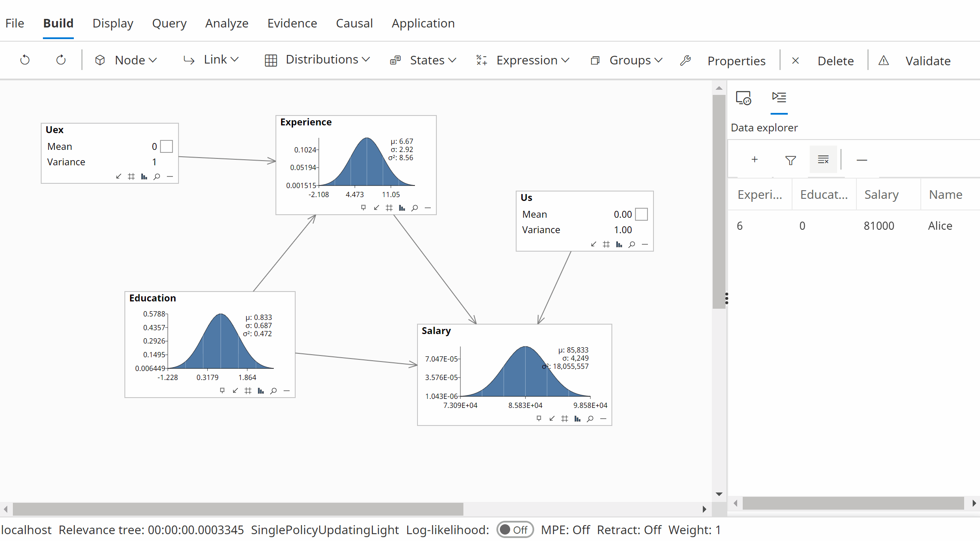
Task: Click the canvas horizontal scrollbar thumb
Action: [238, 509]
